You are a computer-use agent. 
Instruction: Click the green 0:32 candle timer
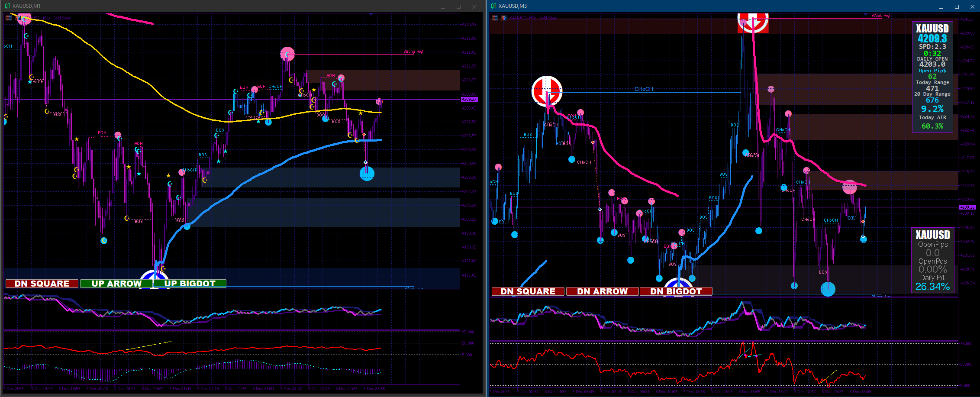point(932,54)
